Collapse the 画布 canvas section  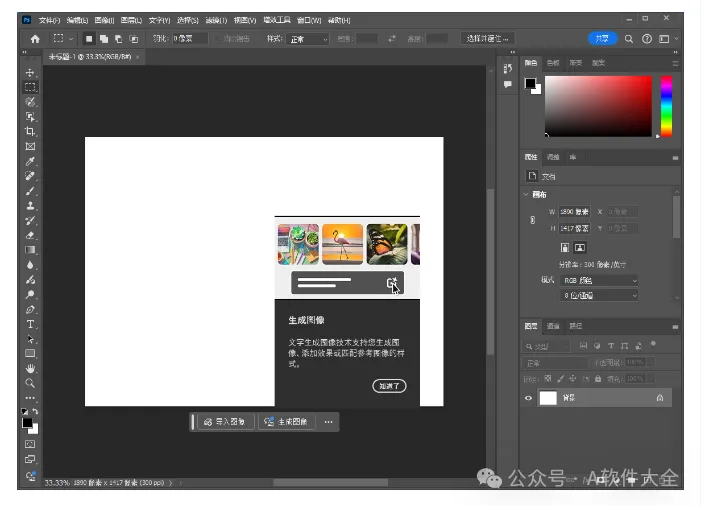tap(526, 194)
